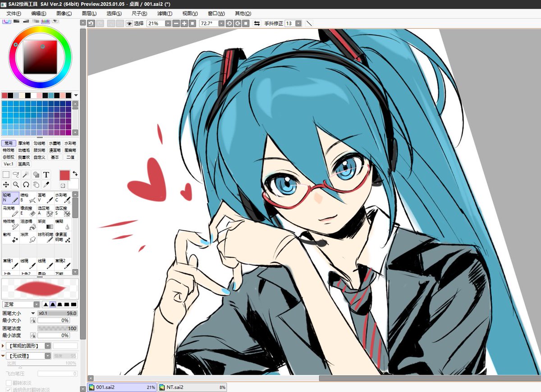Open the 手抖修正 stabilizer dropdown

coord(298,23)
